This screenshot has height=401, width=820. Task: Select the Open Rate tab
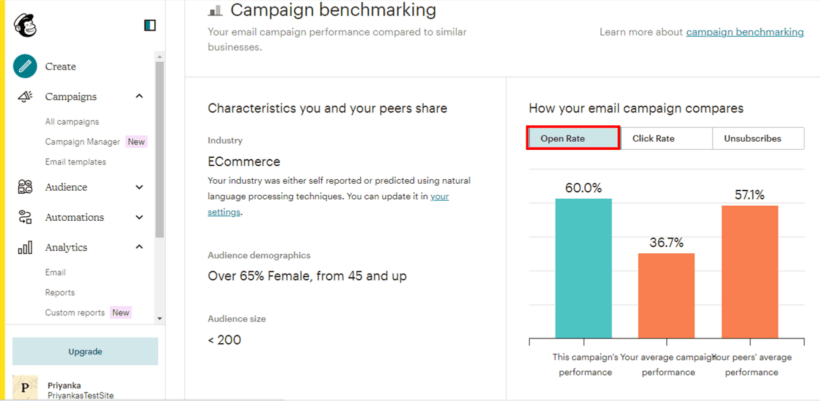point(573,139)
